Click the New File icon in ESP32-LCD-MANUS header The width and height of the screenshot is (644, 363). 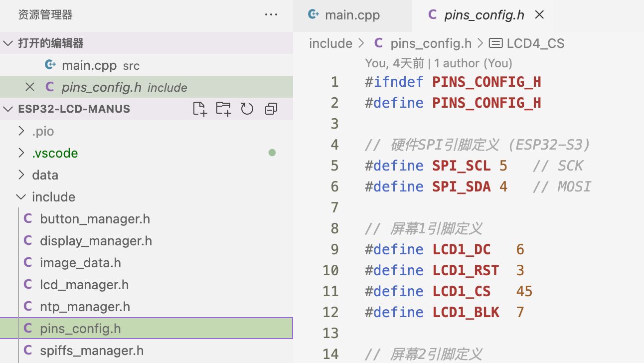pyautogui.click(x=200, y=109)
